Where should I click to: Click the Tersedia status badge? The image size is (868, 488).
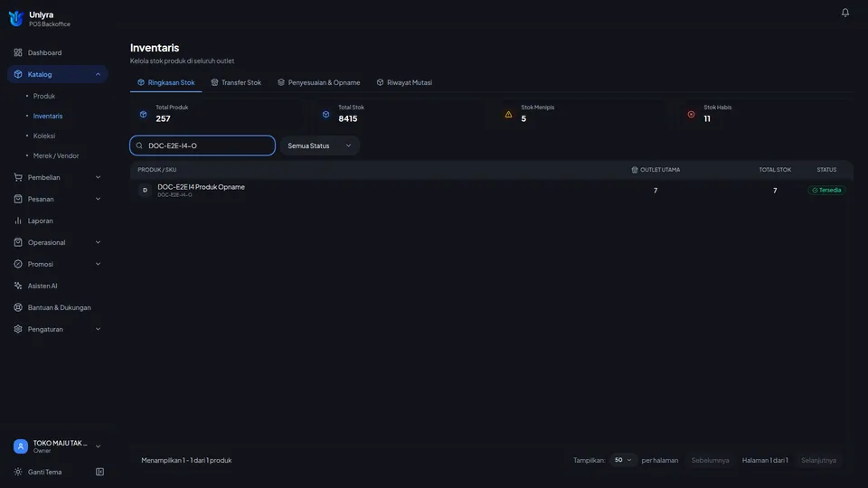[826, 190]
